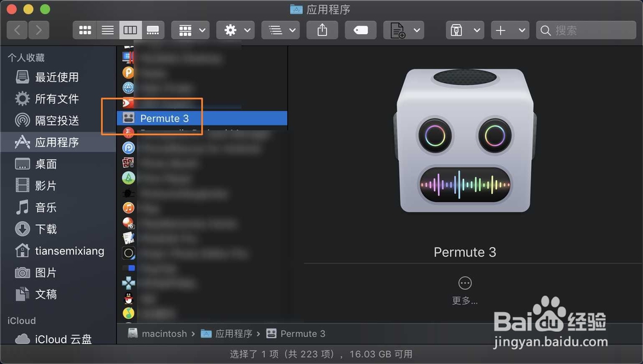Click the Permute 3 robot preview image

click(x=465, y=141)
